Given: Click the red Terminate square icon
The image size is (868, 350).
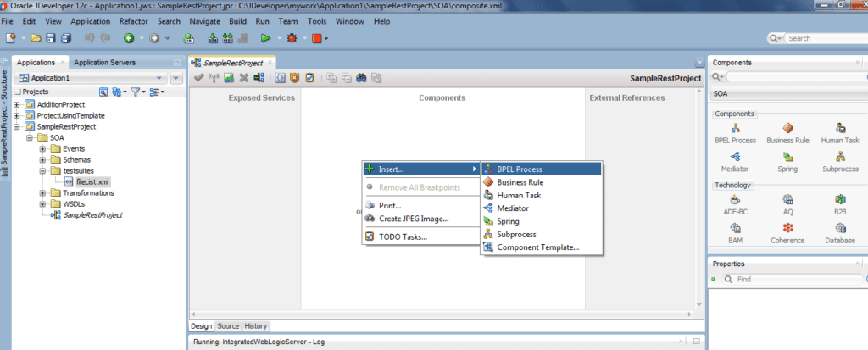Looking at the screenshot, I should point(316,38).
